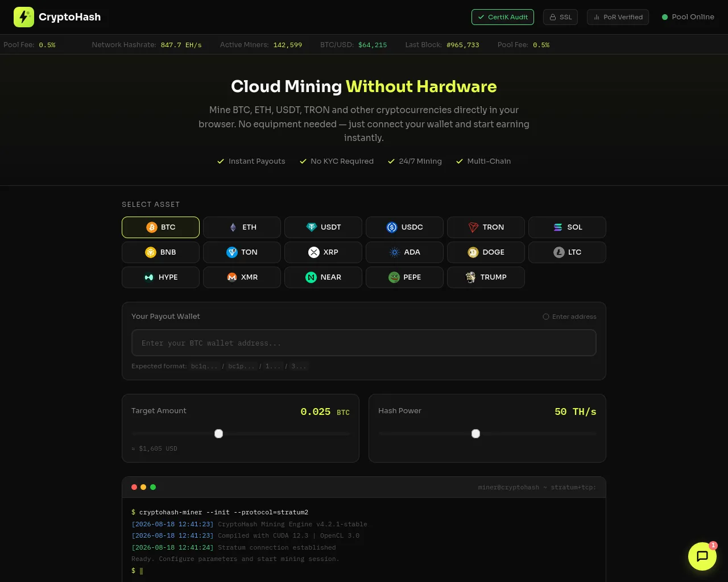The image size is (728, 582).
Task: Select DOGE as mining asset
Action: (486, 252)
